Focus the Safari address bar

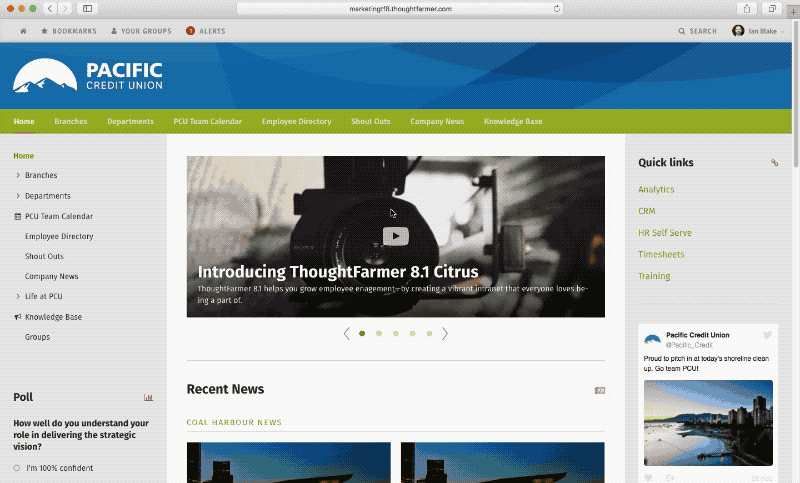(400, 9)
